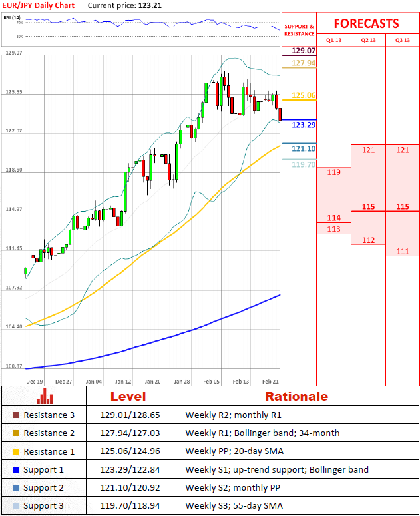Click the Q3 13 forecast low value 111
The height and width of the screenshot is (516, 420).
point(403,252)
